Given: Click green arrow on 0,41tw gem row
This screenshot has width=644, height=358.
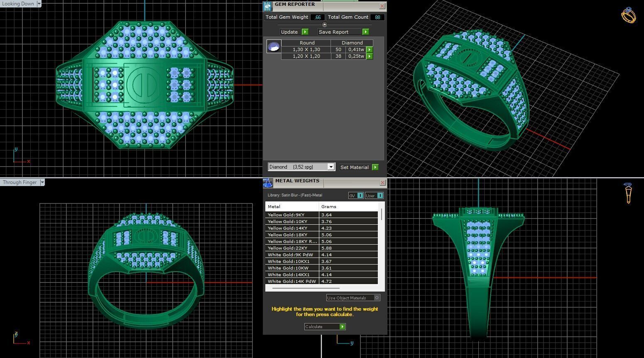Looking at the screenshot, I should 370,49.
